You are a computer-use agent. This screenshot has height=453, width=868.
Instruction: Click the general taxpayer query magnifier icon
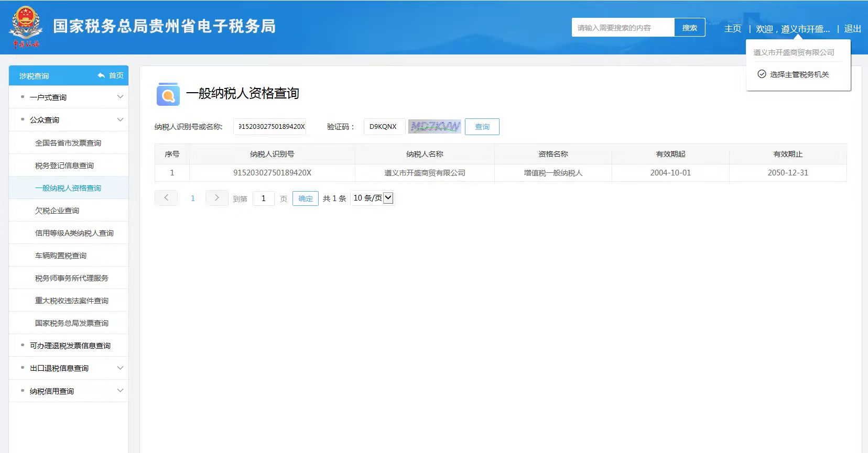coord(168,94)
